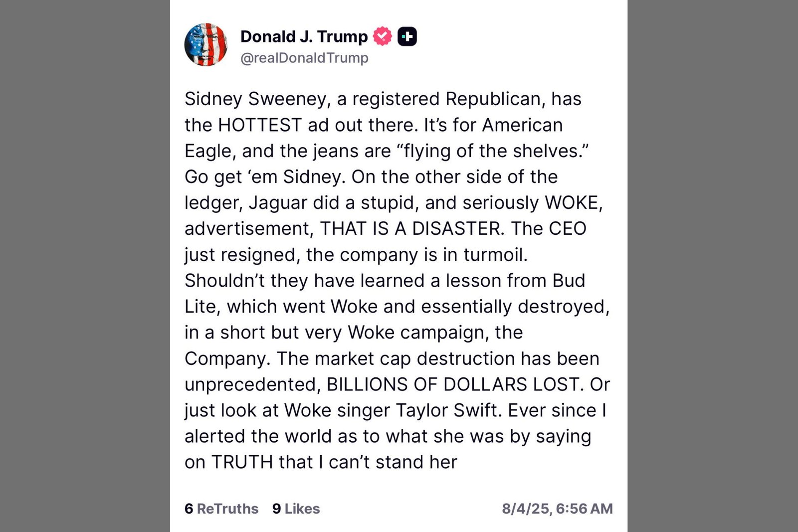Click "THAT IS A DISASTER" text
Viewport: 798px width, 532px height.
click(x=412, y=229)
